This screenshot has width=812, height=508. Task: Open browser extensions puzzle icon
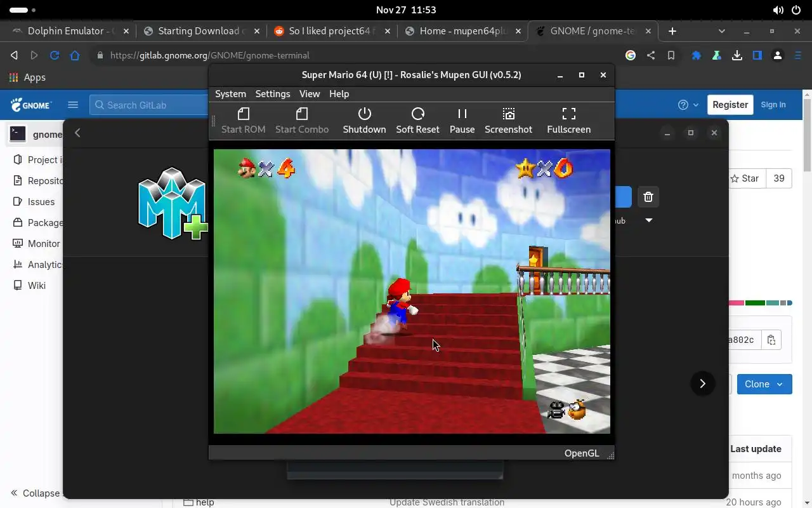(697, 55)
